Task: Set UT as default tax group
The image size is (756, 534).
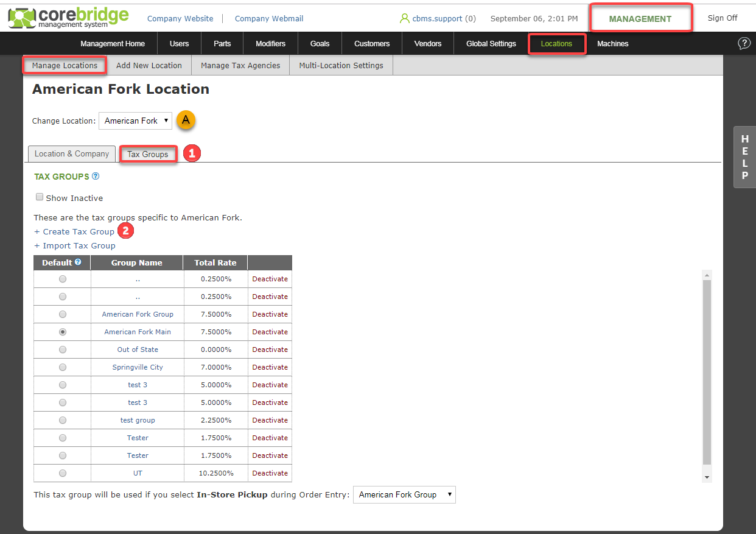Action: [63, 473]
